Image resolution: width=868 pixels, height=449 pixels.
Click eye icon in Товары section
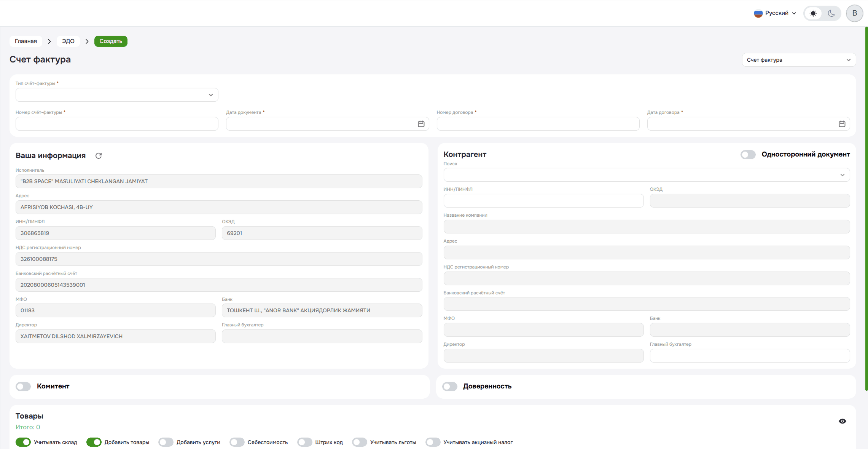pos(842,421)
